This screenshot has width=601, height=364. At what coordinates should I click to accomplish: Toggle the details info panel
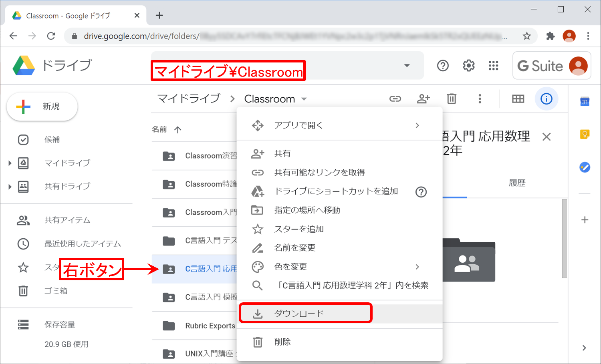click(547, 99)
